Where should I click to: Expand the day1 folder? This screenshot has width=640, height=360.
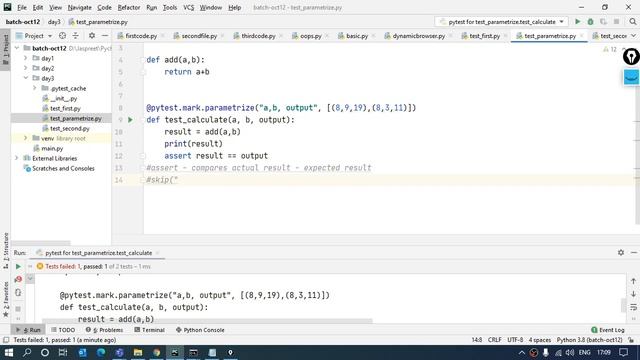click(26, 58)
